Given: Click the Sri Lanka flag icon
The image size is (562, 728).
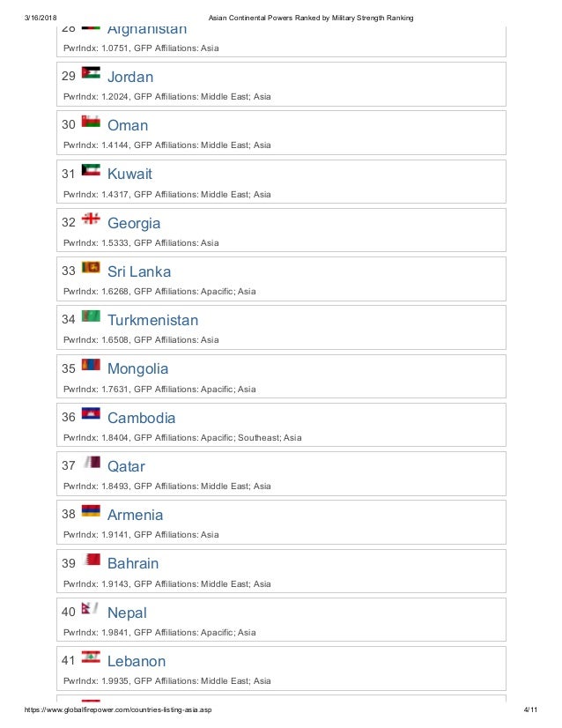Looking at the screenshot, I should (x=91, y=267).
